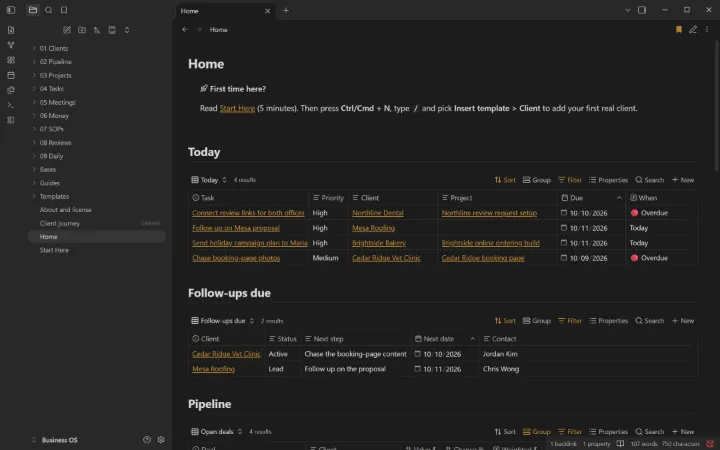The image size is (720, 450).
Task: Click the new folder icon in explorer toolbar
Action: [x=82, y=30]
